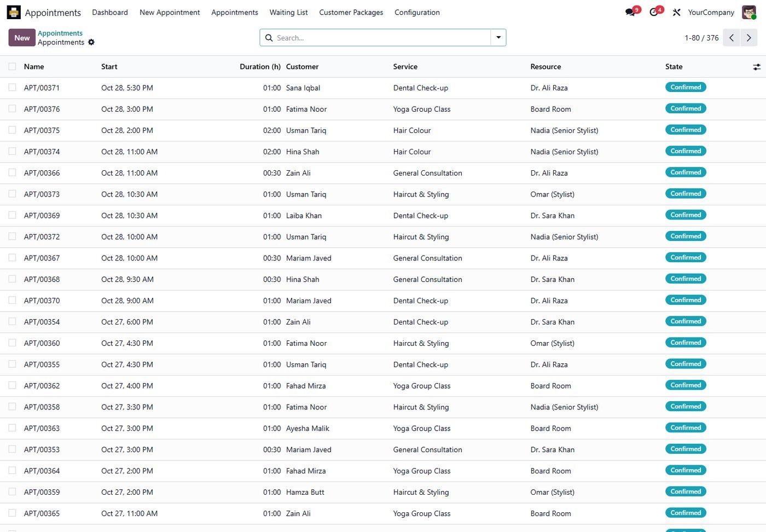Click the Oct 27, 6:00 PM start cell
This screenshot has width=766, height=532.
pos(127,322)
